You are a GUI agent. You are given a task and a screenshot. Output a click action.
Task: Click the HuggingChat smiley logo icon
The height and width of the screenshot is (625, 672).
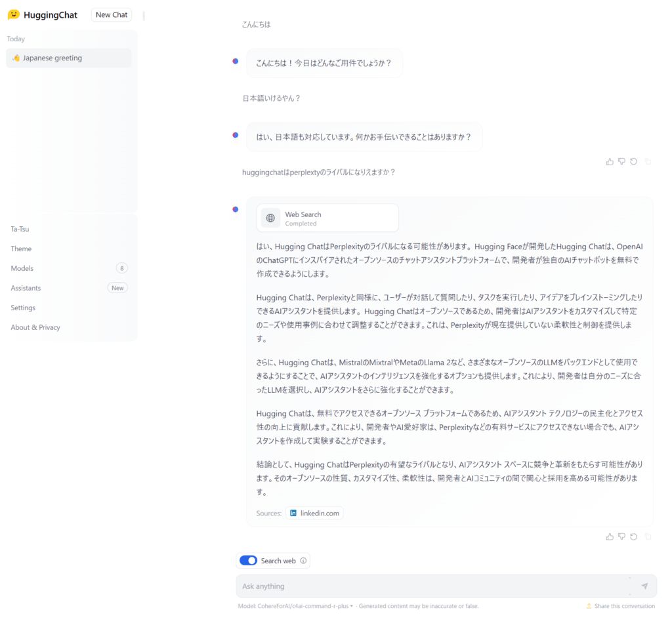point(14,14)
